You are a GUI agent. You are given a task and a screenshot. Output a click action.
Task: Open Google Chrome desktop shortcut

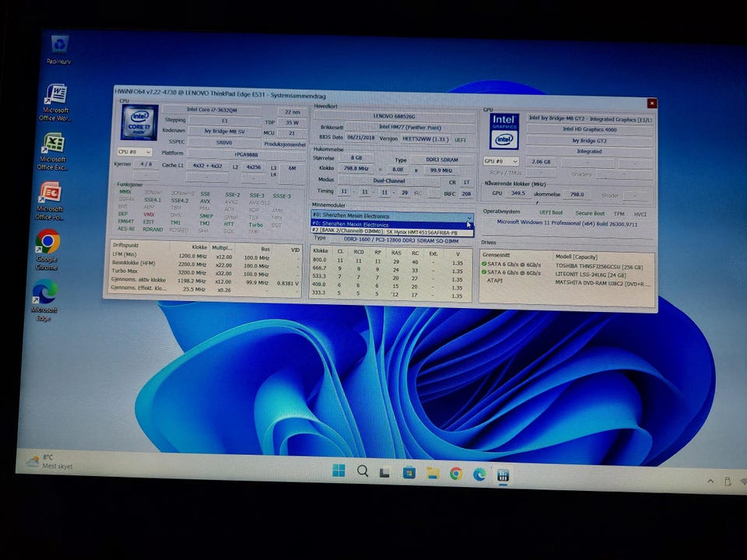point(47,250)
